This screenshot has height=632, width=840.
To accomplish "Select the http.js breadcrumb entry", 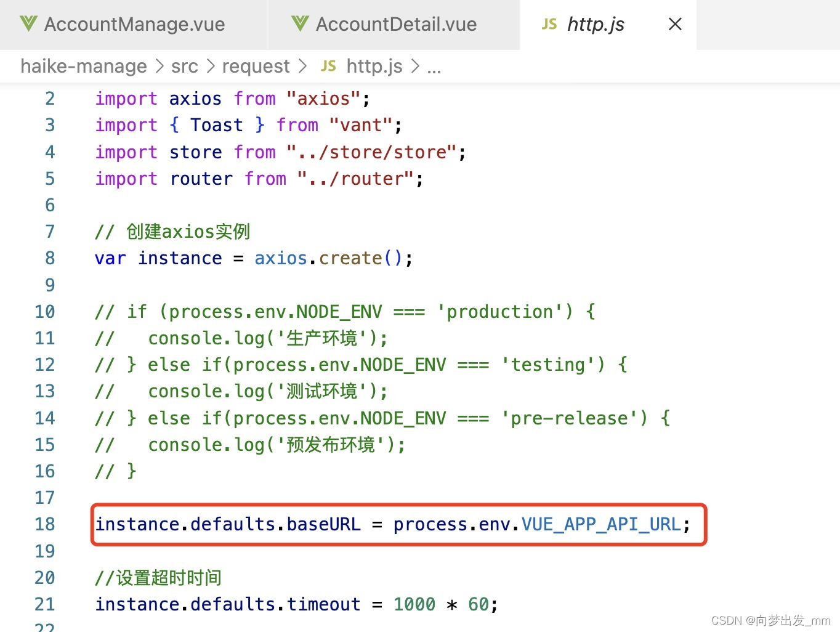I will (374, 66).
